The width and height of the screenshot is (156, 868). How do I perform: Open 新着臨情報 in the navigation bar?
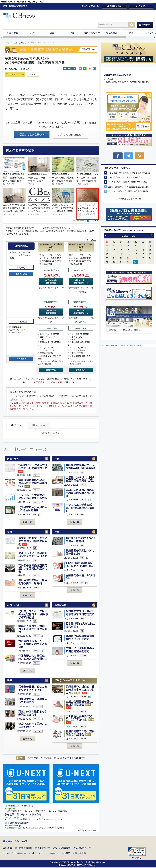(x=111, y=33)
